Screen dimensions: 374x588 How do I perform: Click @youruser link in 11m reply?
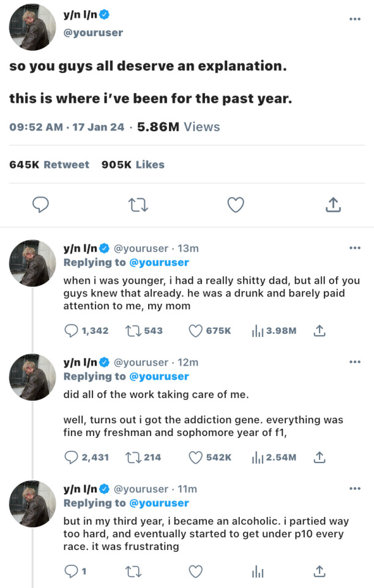[159, 503]
